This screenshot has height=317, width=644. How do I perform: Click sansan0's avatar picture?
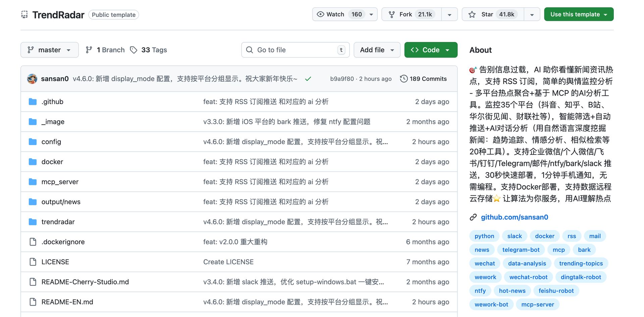click(32, 79)
